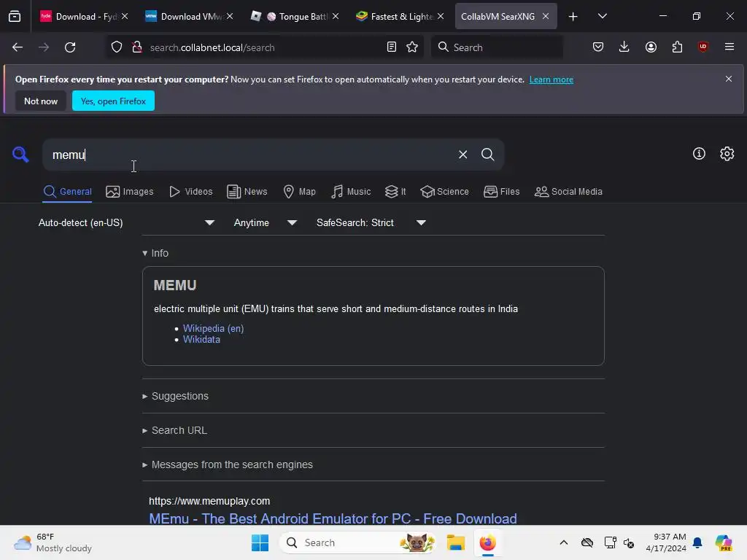Switch to It category
This screenshot has height=560, width=747.
[395, 192]
